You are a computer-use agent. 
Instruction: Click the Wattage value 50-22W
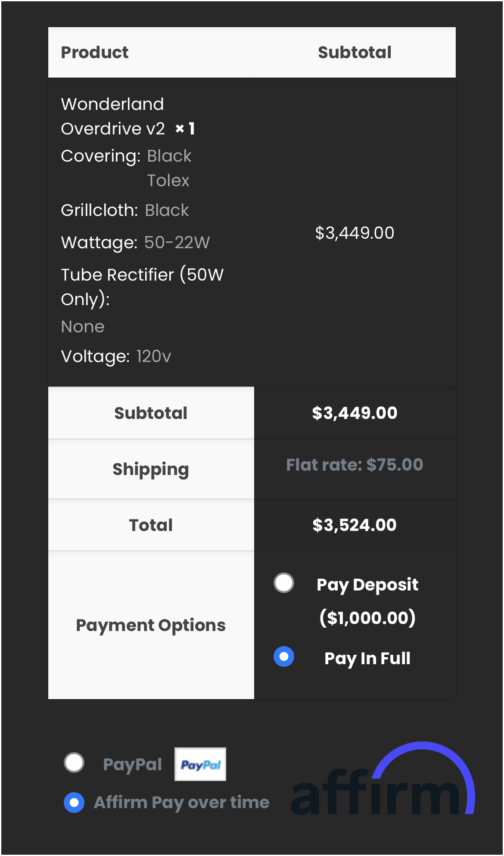click(x=177, y=242)
